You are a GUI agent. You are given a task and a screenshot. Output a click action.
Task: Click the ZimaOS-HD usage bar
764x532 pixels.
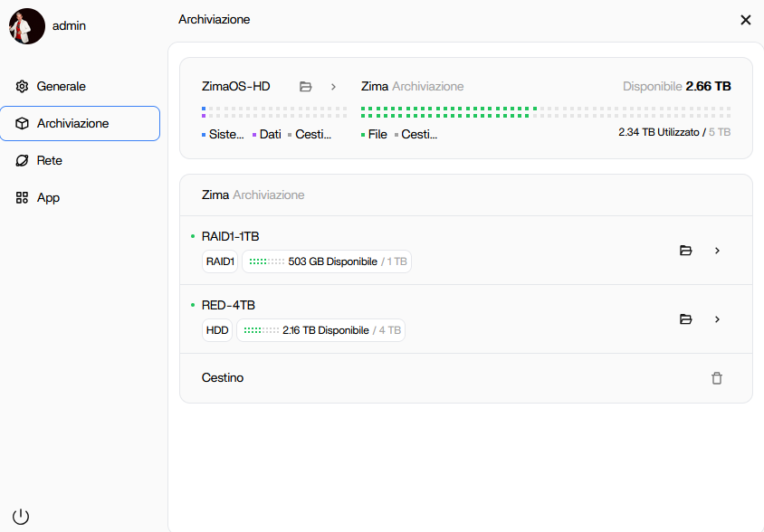(273, 112)
